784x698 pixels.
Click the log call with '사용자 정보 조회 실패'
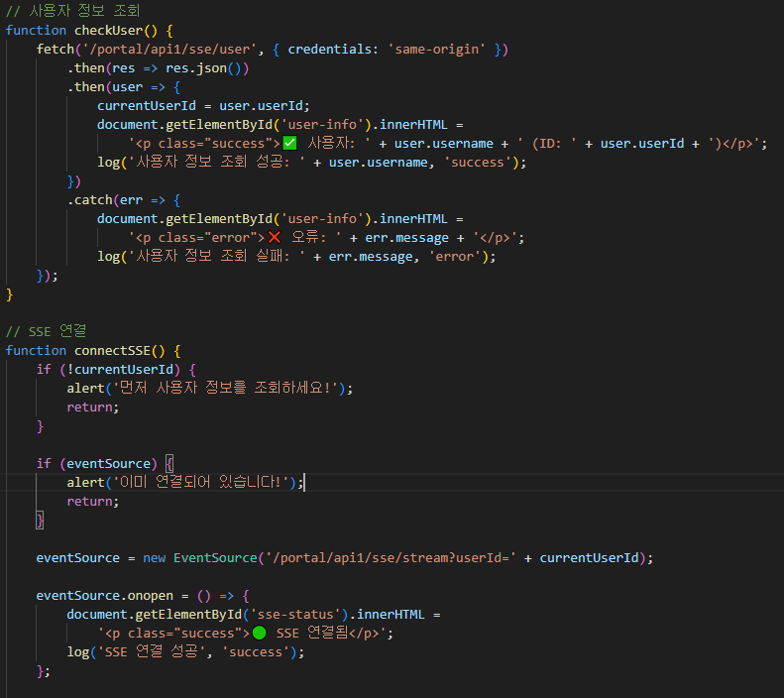click(x=296, y=257)
